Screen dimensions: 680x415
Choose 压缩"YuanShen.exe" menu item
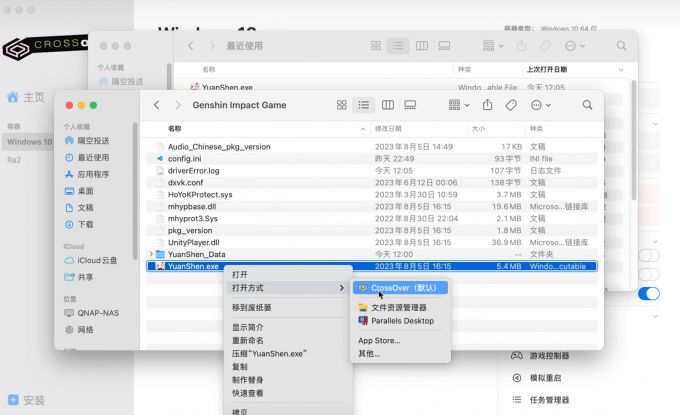pyautogui.click(x=288, y=353)
